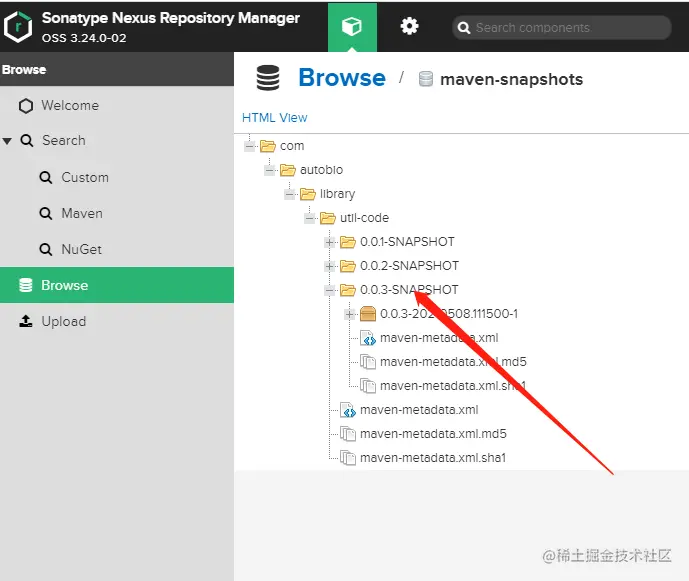The width and height of the screenshot is (689, 581).
Task: Click the Upload arrow icon
Action: click(26, 321)
